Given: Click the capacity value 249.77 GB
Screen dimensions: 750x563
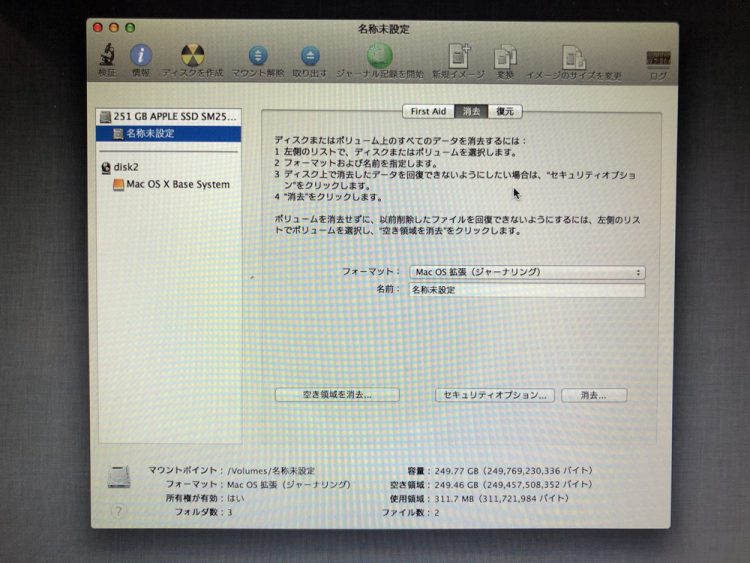Looking at the screenshot, I should (456, 471).
